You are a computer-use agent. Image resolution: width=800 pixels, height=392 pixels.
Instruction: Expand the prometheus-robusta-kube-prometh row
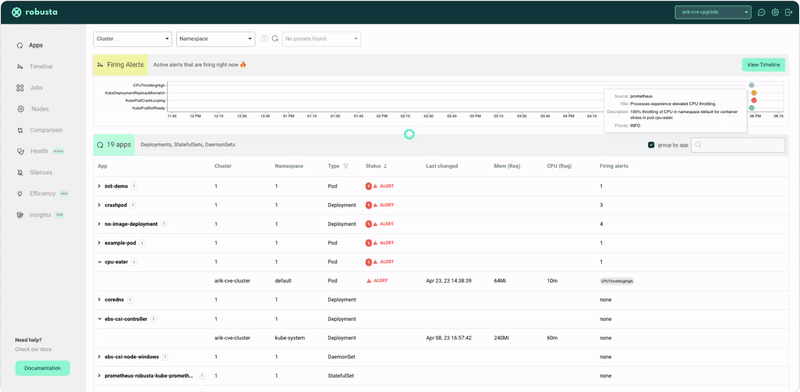pos(99,376)
